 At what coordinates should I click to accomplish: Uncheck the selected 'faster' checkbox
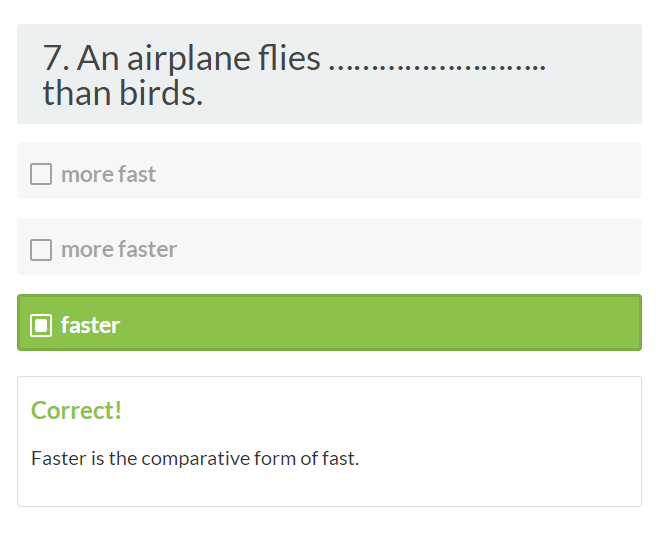coord(41,325)
